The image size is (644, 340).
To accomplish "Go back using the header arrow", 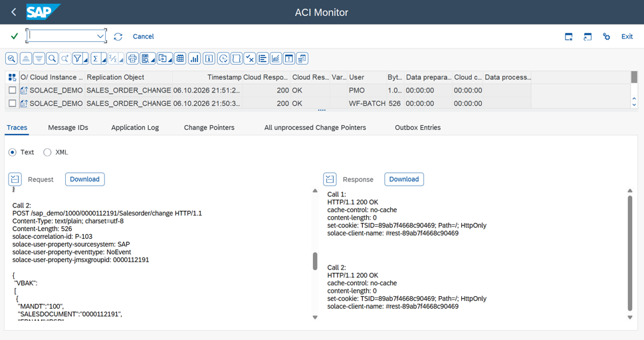I will click(13, 13).
